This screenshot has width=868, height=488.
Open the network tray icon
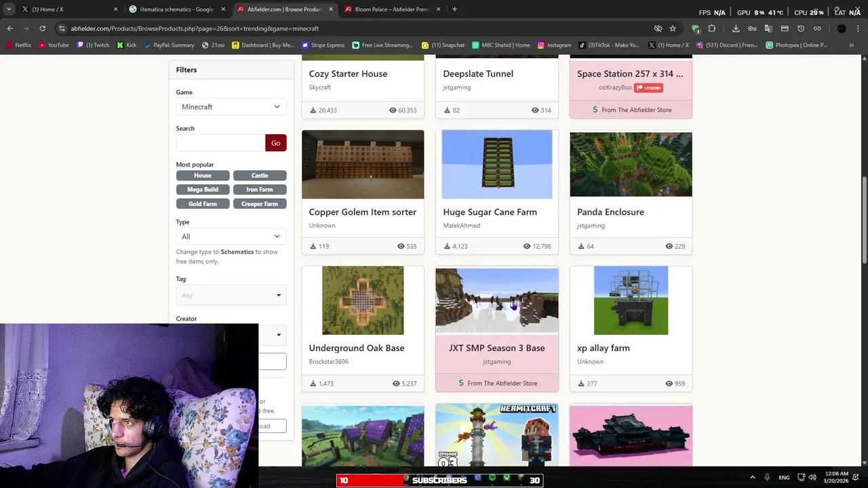pos(800,477)
